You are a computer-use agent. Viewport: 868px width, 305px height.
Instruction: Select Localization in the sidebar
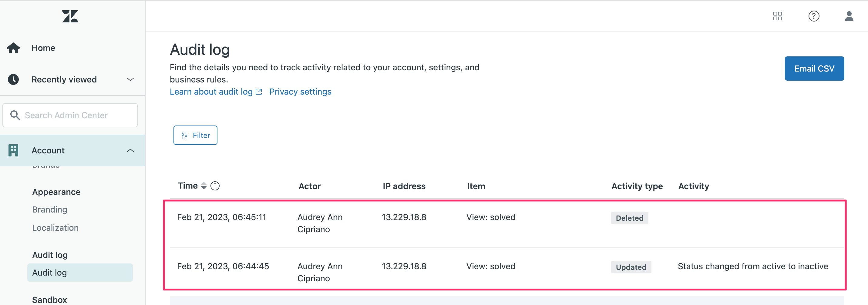[x=55, y=228]
